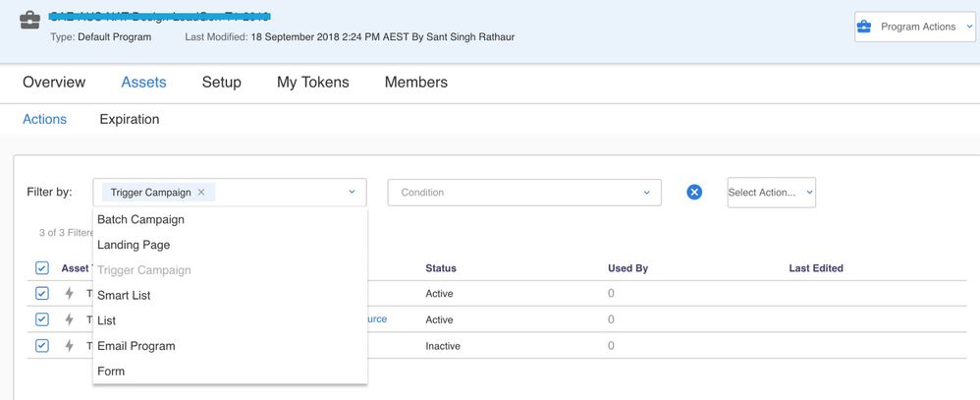This screenshot has height=400, width=980.
Task: Switch to the Overview tab
Action: [x=54, y=83]
